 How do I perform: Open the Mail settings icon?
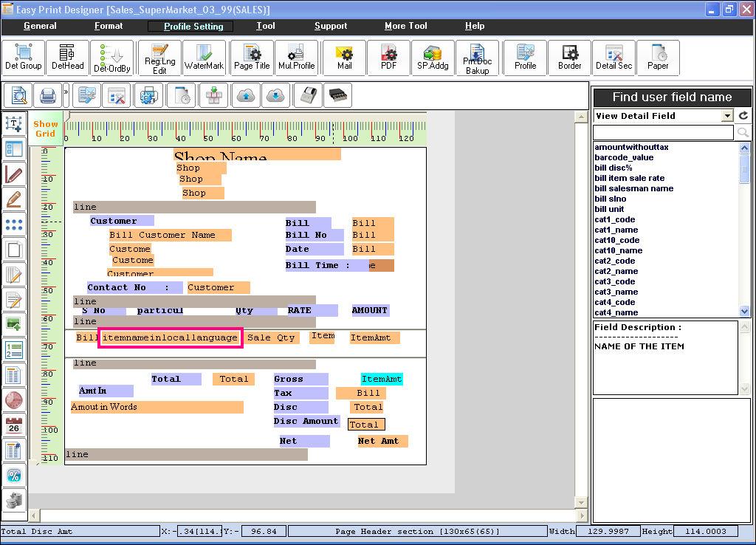tap(344, 58)
